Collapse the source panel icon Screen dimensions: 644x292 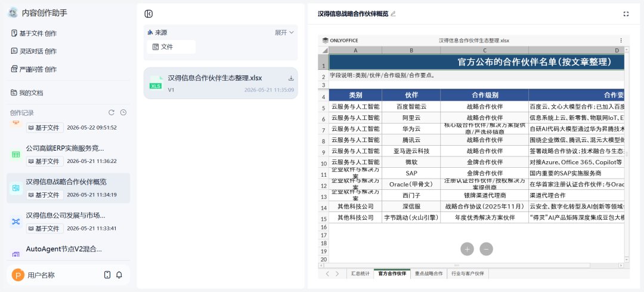(148, 14)
